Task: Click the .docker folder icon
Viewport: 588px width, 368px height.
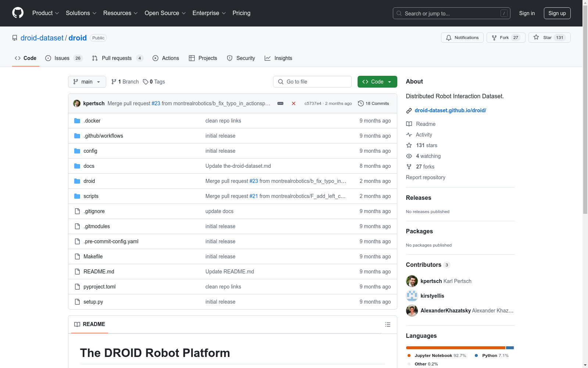Action: pyautogui.click(x=77, y=121)
